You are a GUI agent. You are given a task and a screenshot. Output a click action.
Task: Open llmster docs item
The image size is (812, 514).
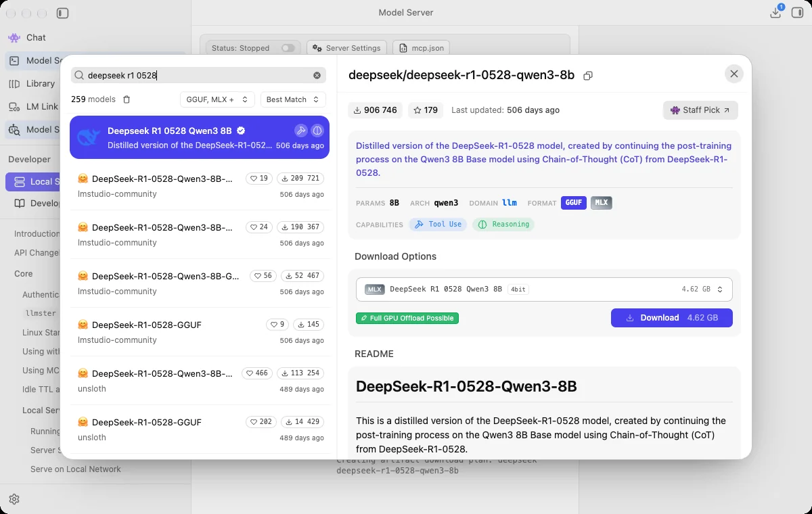point(41,314)
